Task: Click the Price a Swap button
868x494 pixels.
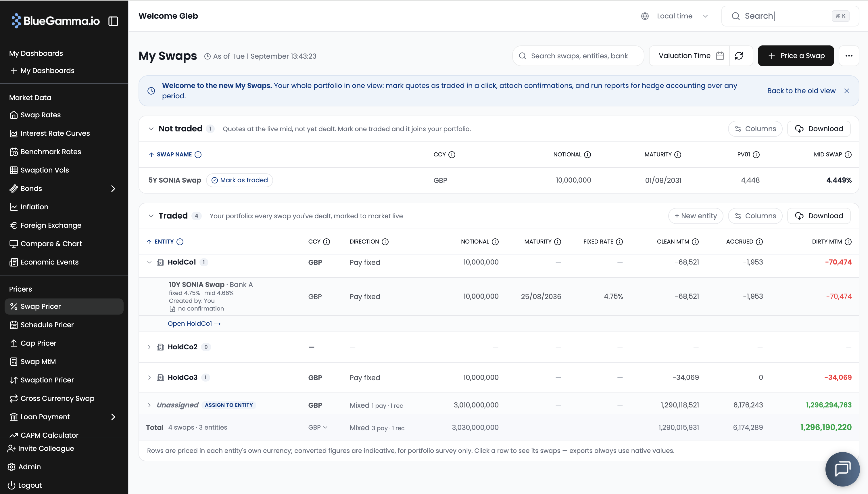Action: pyautogui.click(x=796, y=56)
